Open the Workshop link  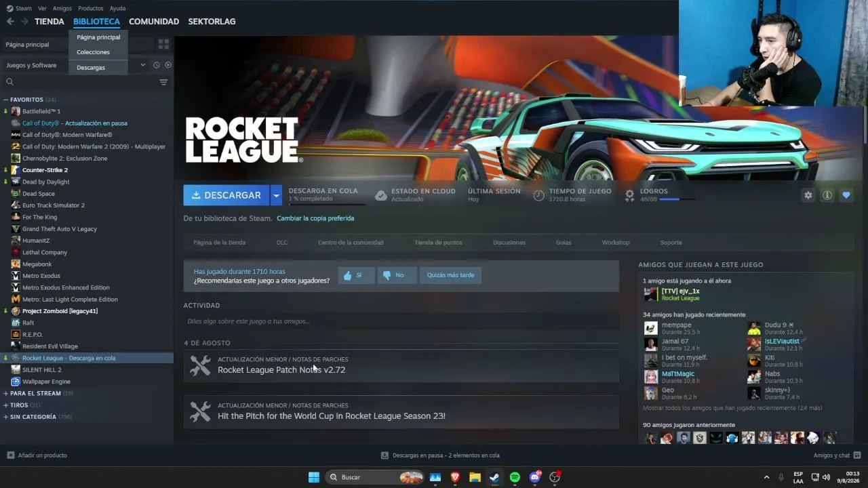tap(616, 243)
